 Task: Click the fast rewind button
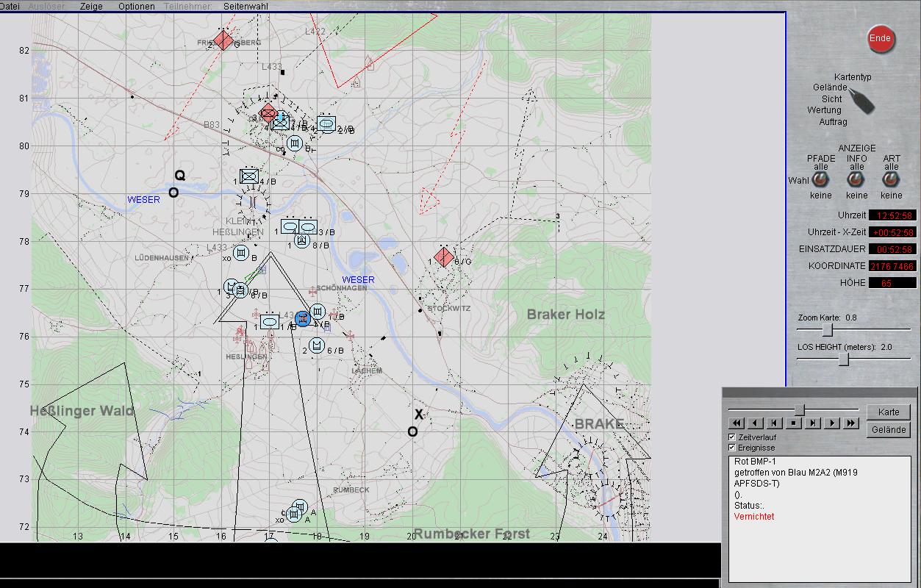736,423
